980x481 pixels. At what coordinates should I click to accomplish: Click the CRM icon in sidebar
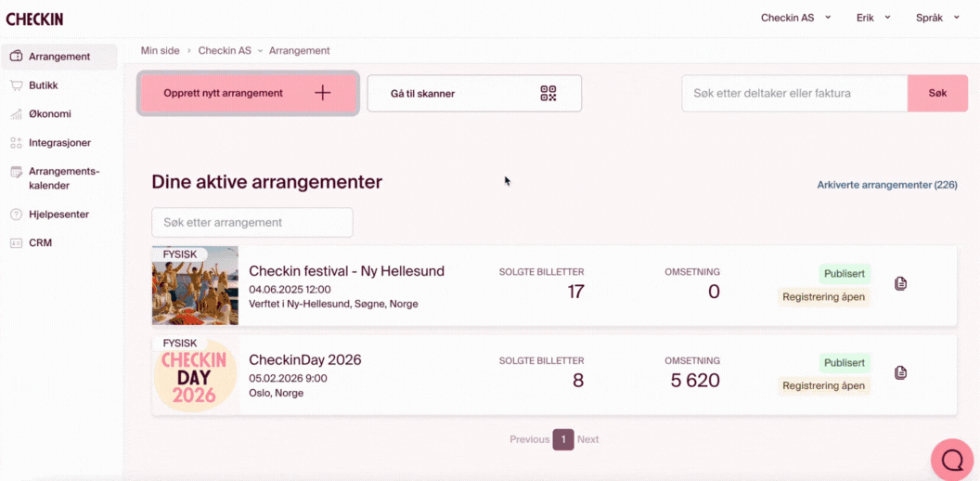(x=16, y=243)
